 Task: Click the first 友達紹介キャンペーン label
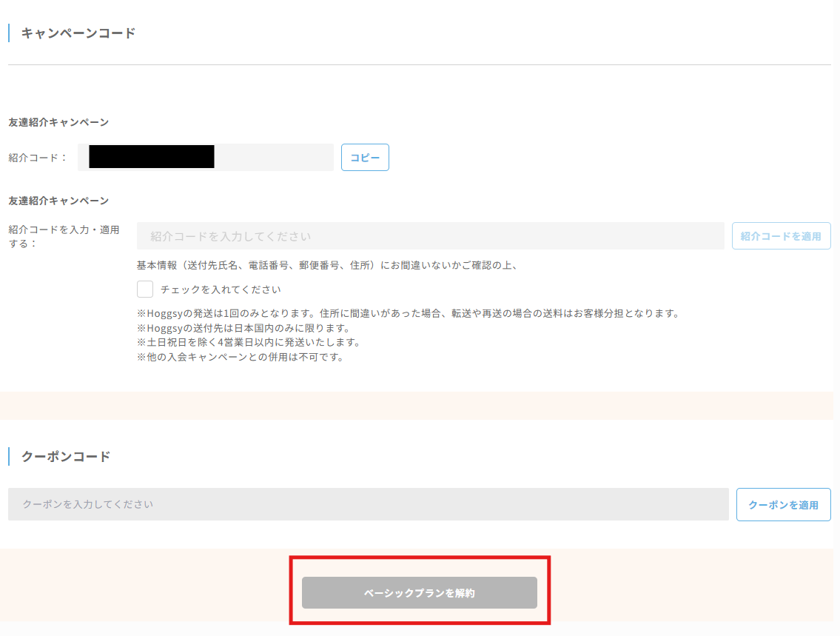(58, 122)
